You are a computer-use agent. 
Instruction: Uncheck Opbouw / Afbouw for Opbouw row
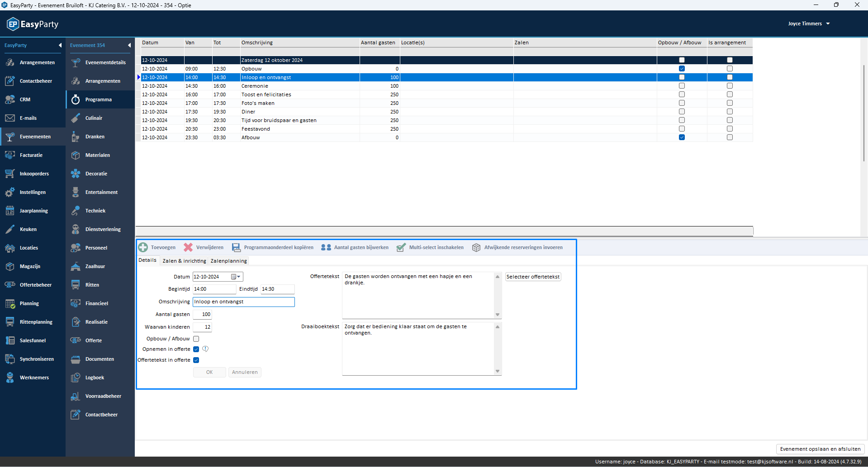tap(682, 69)
